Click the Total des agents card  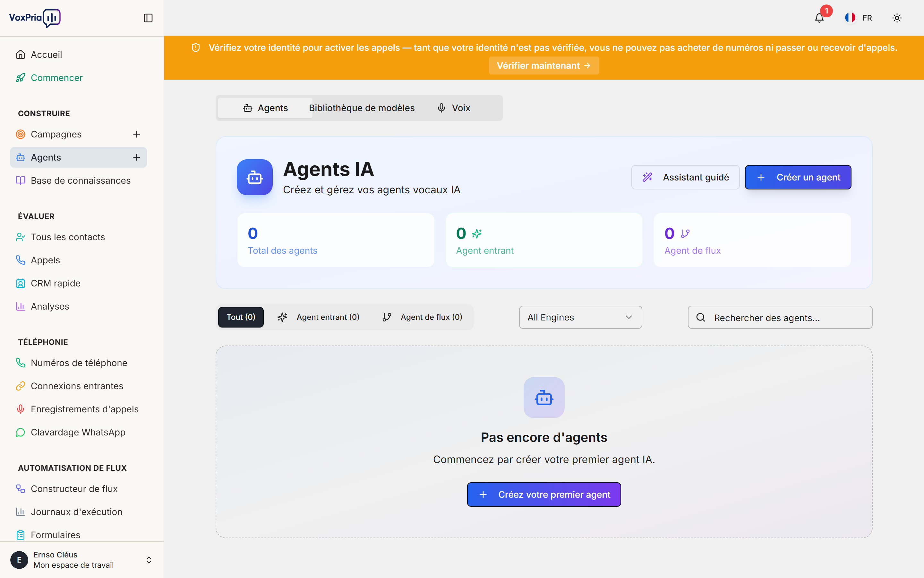(x=336, y=240)
